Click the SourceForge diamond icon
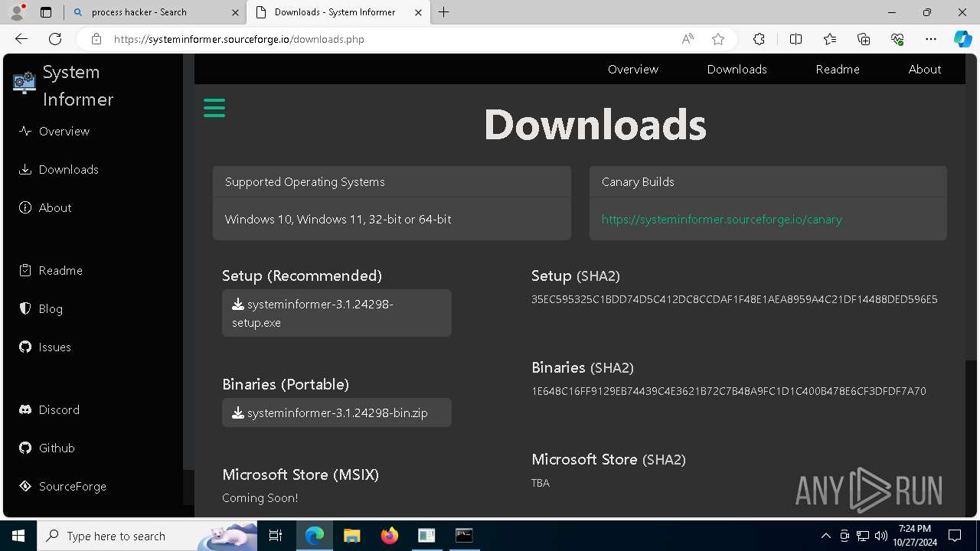Viewport: 980px width, 551px height. click(x=25, y=486)
